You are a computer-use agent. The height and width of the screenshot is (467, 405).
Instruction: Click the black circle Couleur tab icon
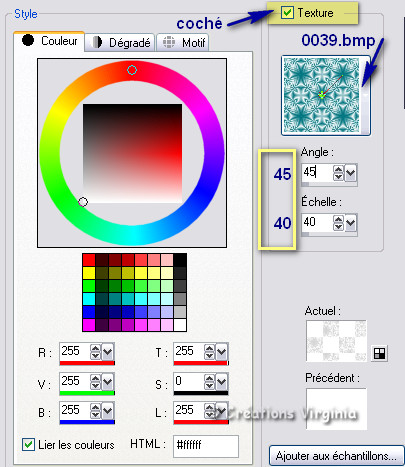coord(28,40)
